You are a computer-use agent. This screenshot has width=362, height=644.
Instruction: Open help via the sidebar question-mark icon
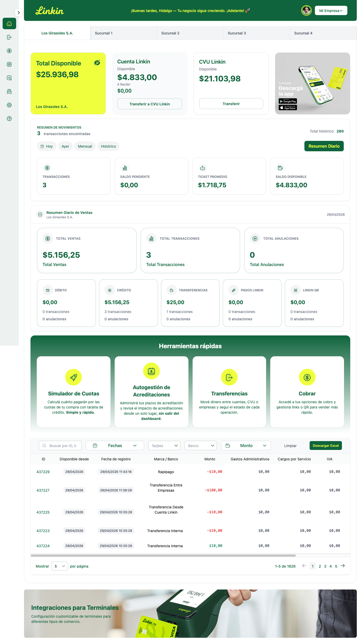tap(9, 119)
